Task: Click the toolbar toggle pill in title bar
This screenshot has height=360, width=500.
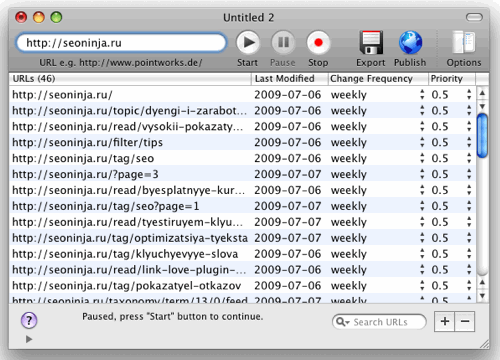Action: [x=474, y=17]
